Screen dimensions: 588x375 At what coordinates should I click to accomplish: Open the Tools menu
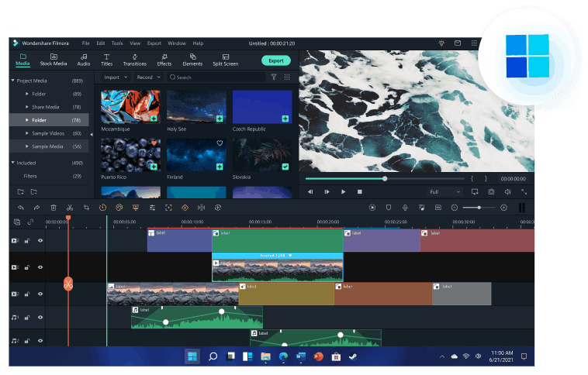click(116, 43)
